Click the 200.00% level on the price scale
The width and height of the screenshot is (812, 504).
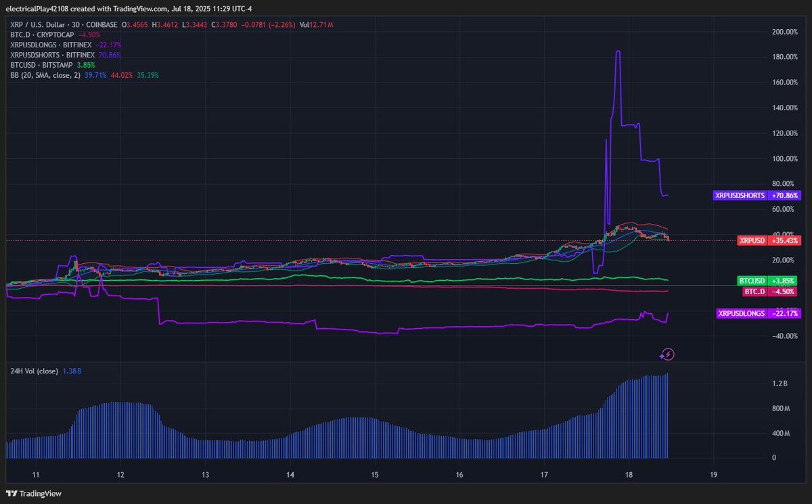pos(785,32)
